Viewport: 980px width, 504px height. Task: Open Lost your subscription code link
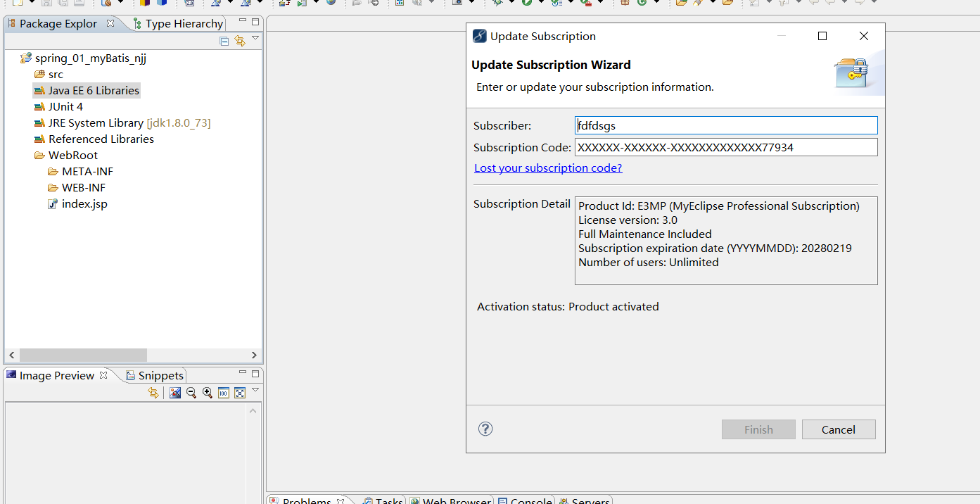(548, 168)
